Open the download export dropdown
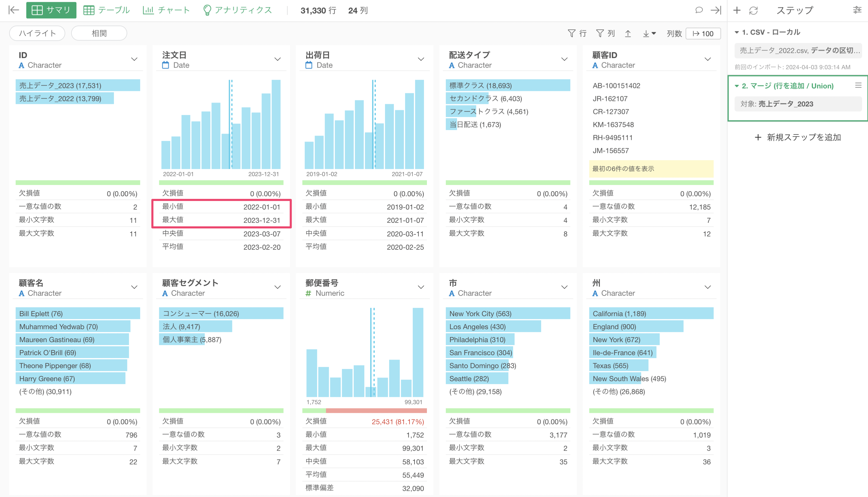This screenshot has height=497, width=868. click(x=649, y=33)
